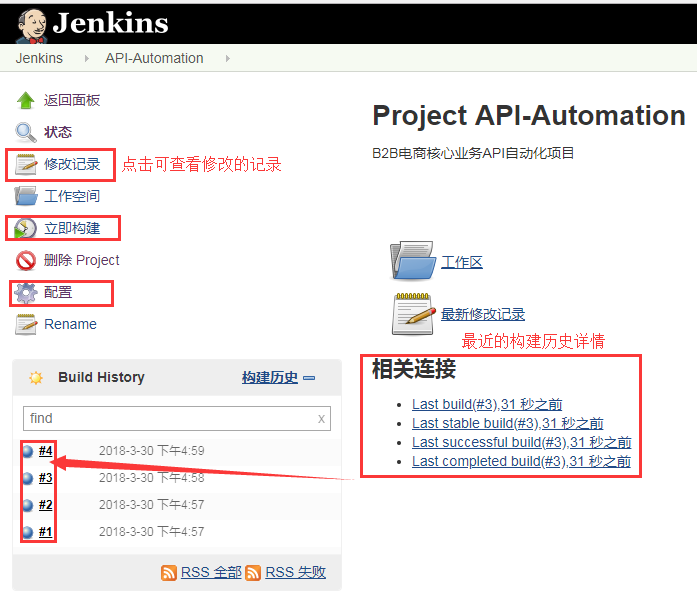Click the blue status ball for build #2

click(x=28, y=505)
